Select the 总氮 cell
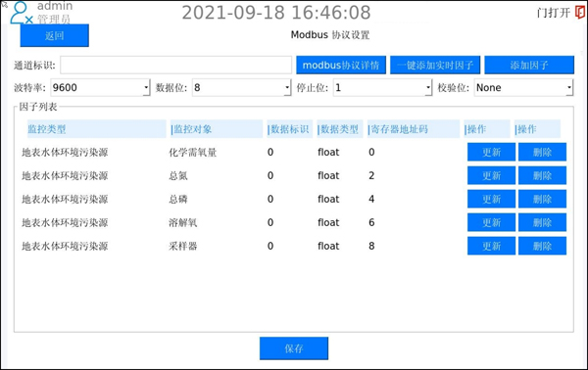 (x=178, y=175)
